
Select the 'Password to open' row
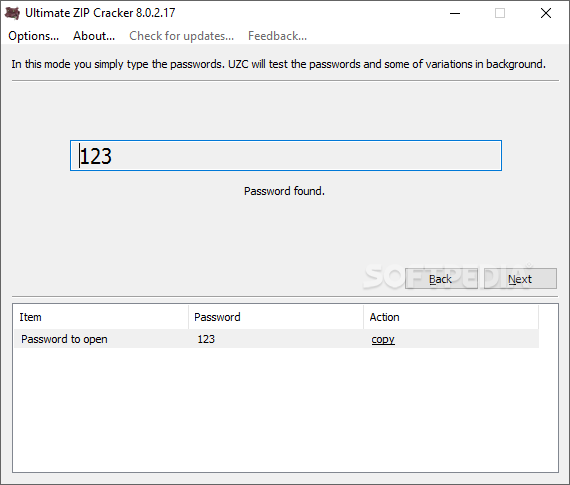[x=276, y=339]
